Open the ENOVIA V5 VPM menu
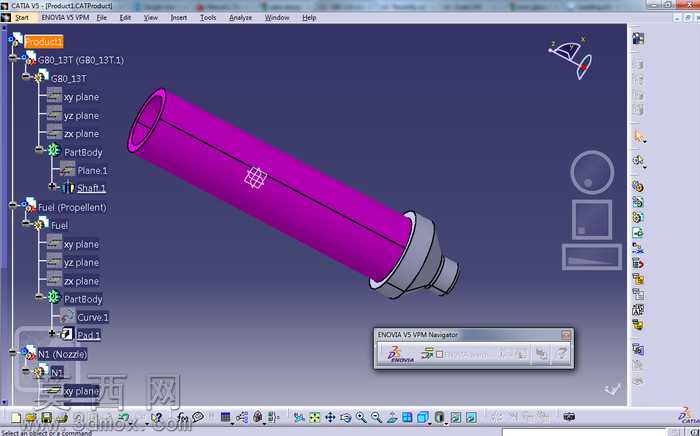 65,17
